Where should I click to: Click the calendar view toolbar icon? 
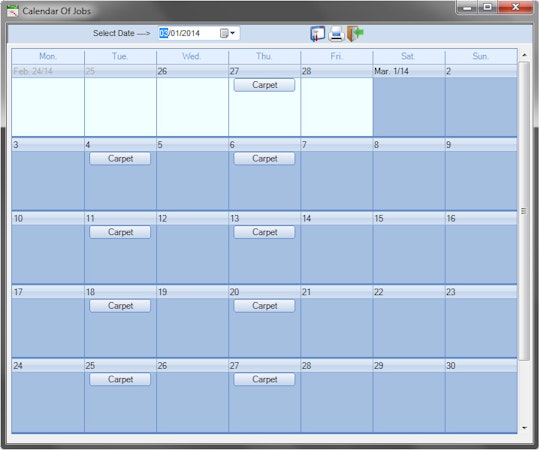click(318, 34)
